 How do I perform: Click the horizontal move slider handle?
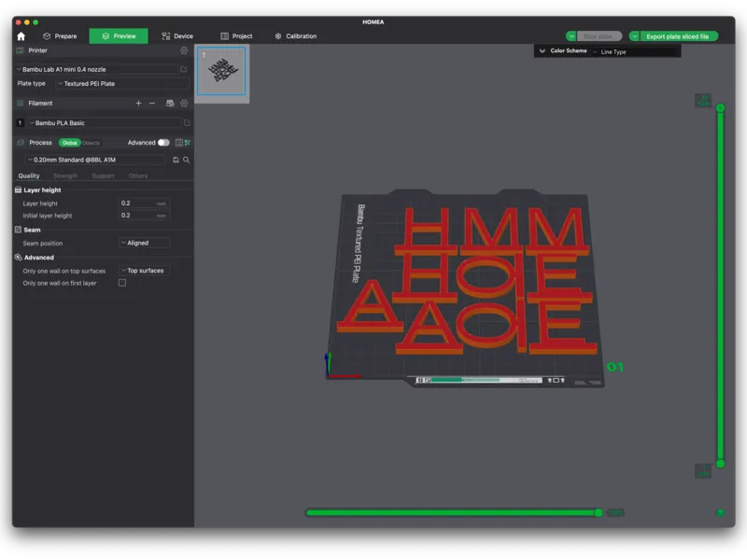tap(599, 512)
